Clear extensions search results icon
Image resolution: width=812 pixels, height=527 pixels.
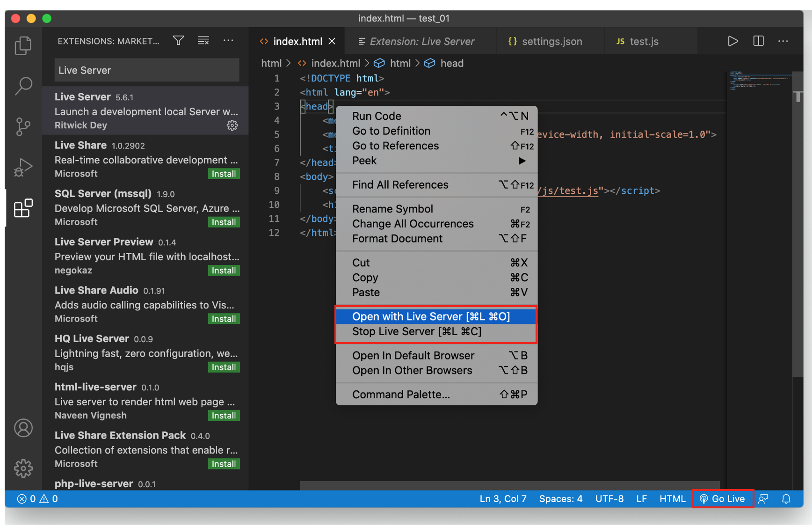(203, 41)
